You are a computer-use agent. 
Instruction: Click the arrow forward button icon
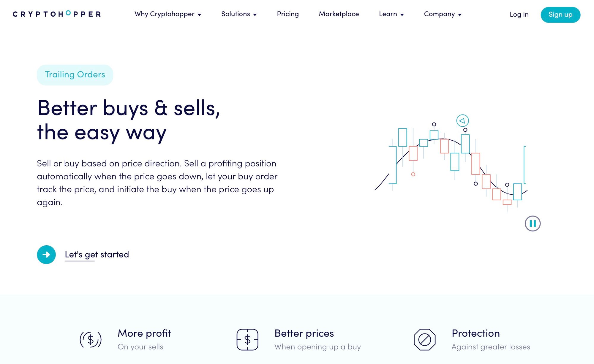(x=46, y=254)
